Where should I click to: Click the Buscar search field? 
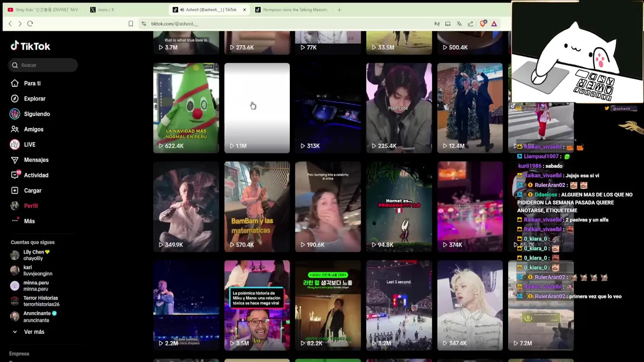[x=43, y=65]
